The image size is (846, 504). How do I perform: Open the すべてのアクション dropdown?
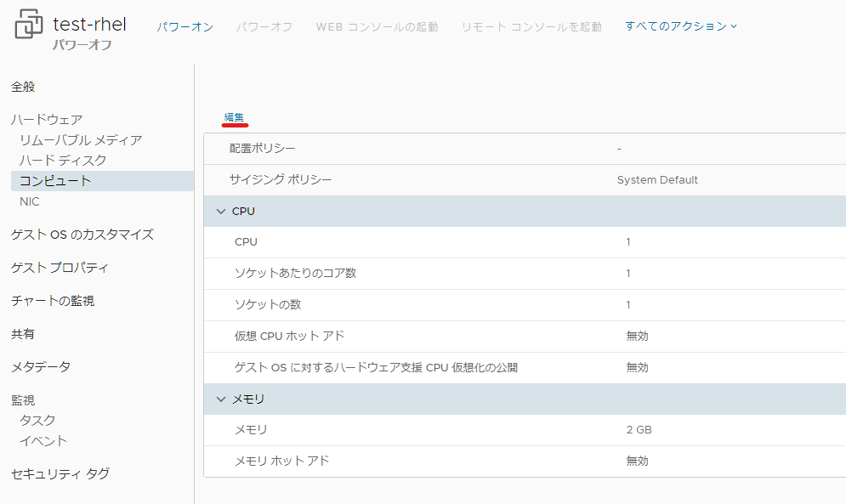tap(681, 25)
